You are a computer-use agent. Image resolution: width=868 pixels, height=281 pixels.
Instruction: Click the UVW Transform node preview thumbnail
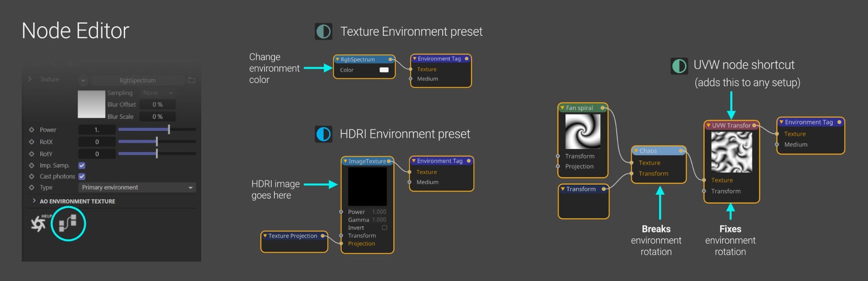(x=732, y=152)
